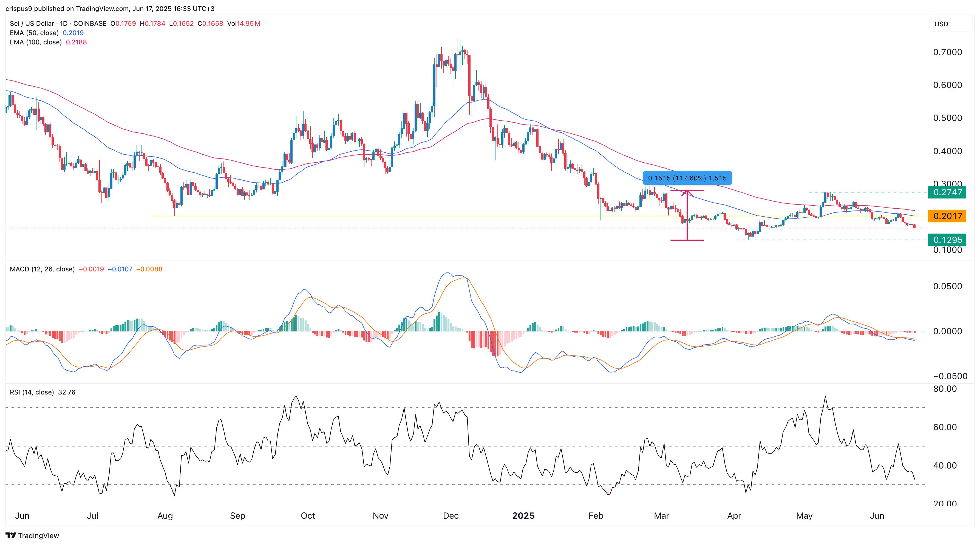980x545 pixels.
Task: Click the Dec label on time axis
Action: pos(451,516)
